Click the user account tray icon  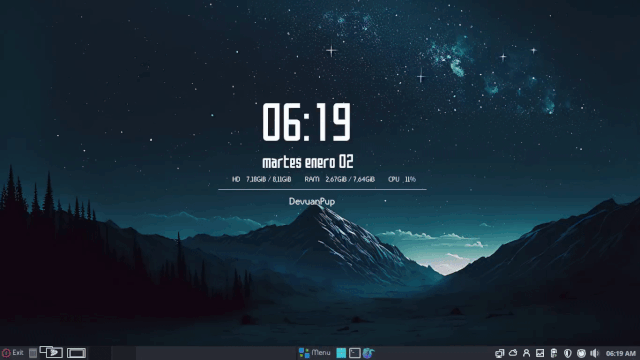click(x=527, y=353)
